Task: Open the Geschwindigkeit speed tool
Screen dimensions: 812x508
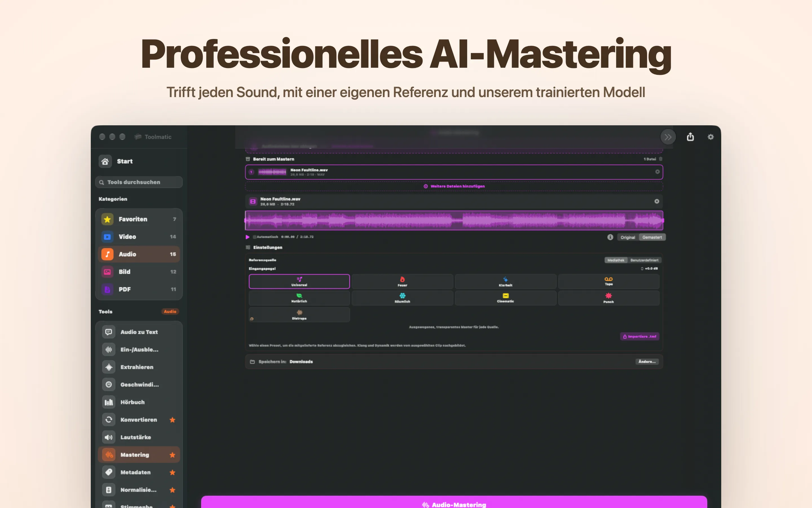Action: pyautogui.click(x=139, y=384)
